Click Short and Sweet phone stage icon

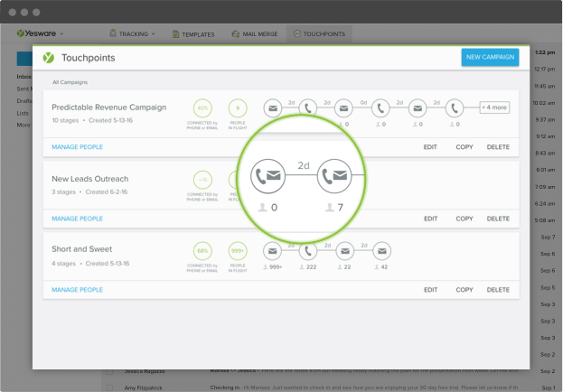[308, 252]
